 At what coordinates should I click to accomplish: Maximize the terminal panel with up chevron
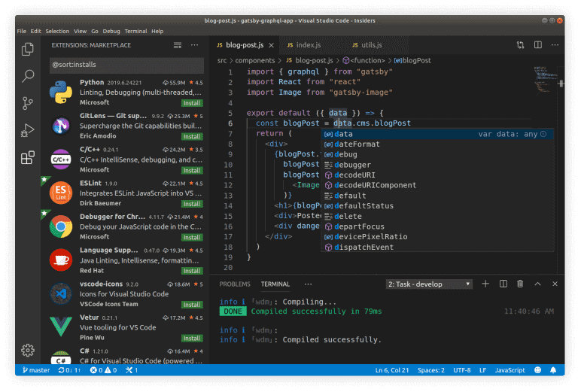tap(539, 284)
